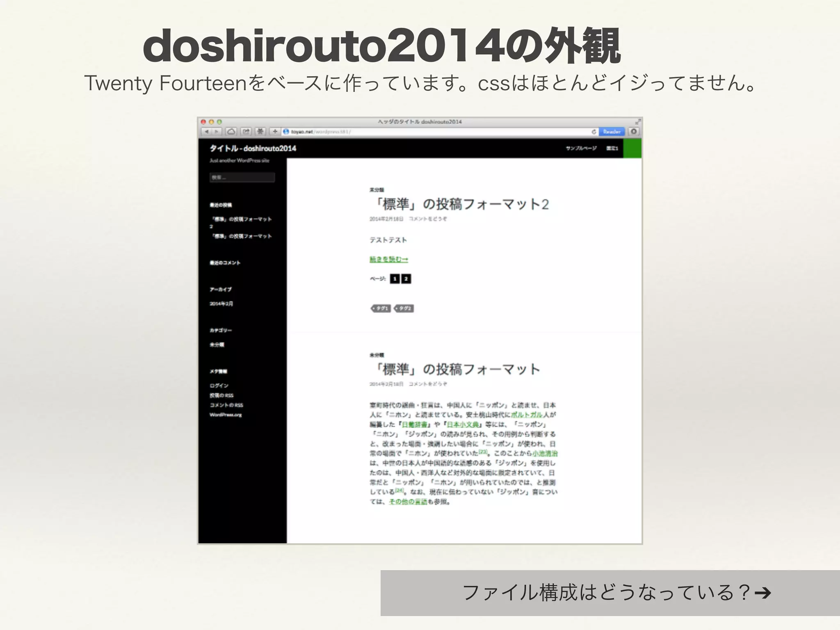Open the sidebar category link under カテゴリー
The height and width of the screenshot is (630, 840).
tap(217, 345)
